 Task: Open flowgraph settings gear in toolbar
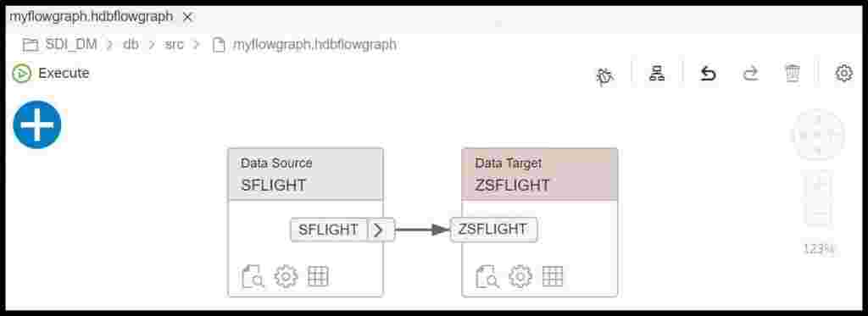(843, 73)
